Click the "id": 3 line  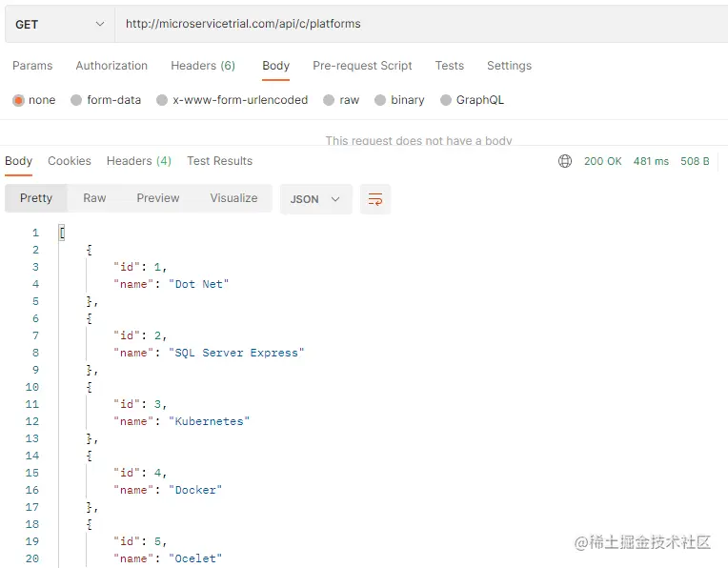140,404
